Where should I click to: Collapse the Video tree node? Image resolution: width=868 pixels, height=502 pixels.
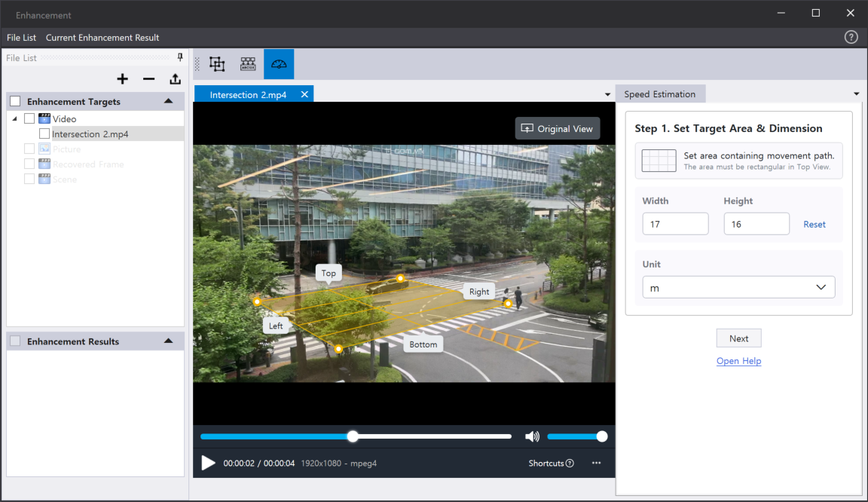(15, 119)
